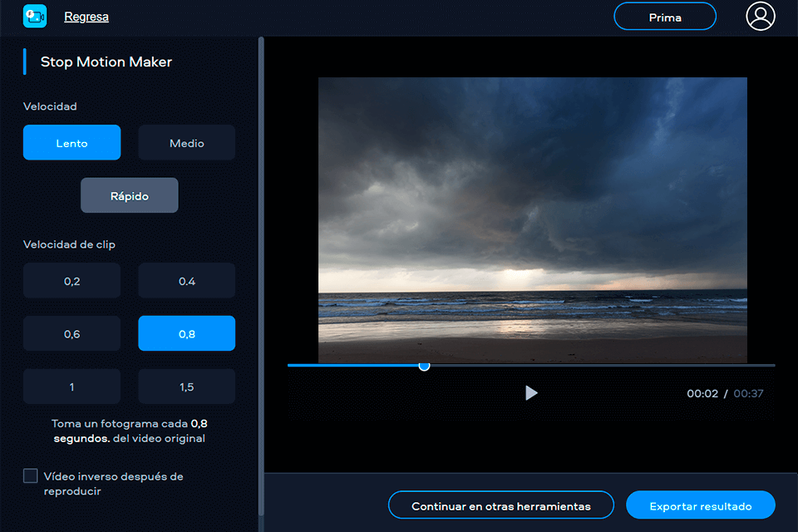Select the 0,8 clip speed
The width and height of the screenshot is (798, 532).
point(186,333)
